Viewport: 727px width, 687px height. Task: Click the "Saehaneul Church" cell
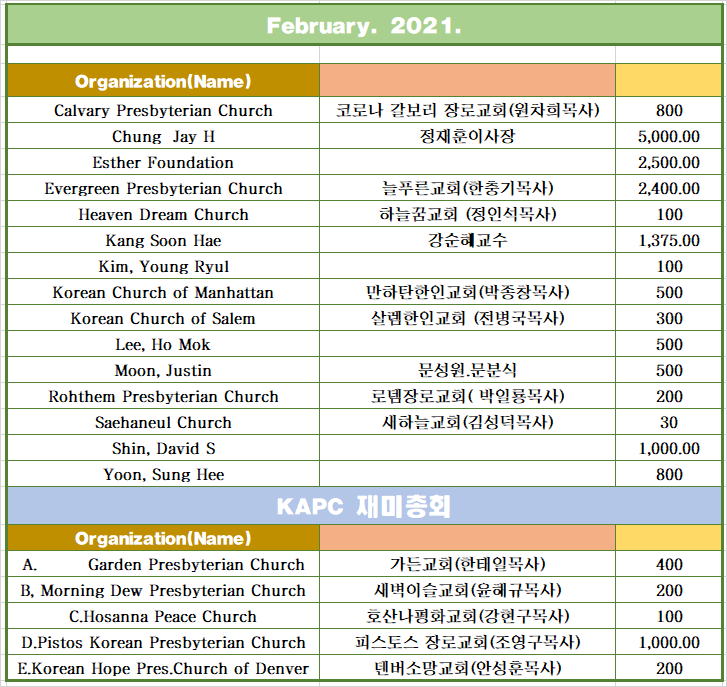point(163,422)
